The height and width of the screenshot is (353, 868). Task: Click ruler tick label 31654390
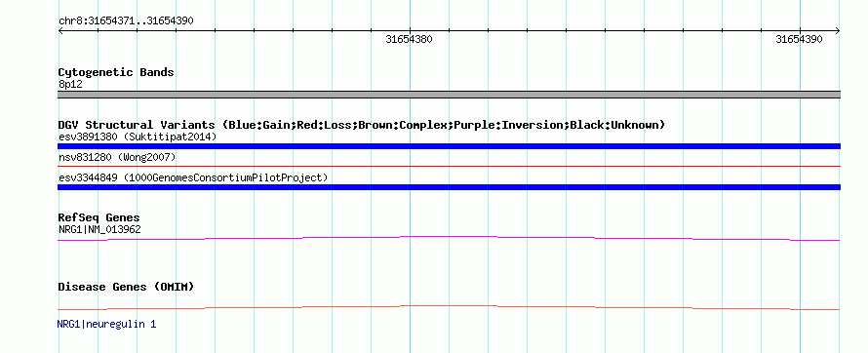tap(799, 39)
